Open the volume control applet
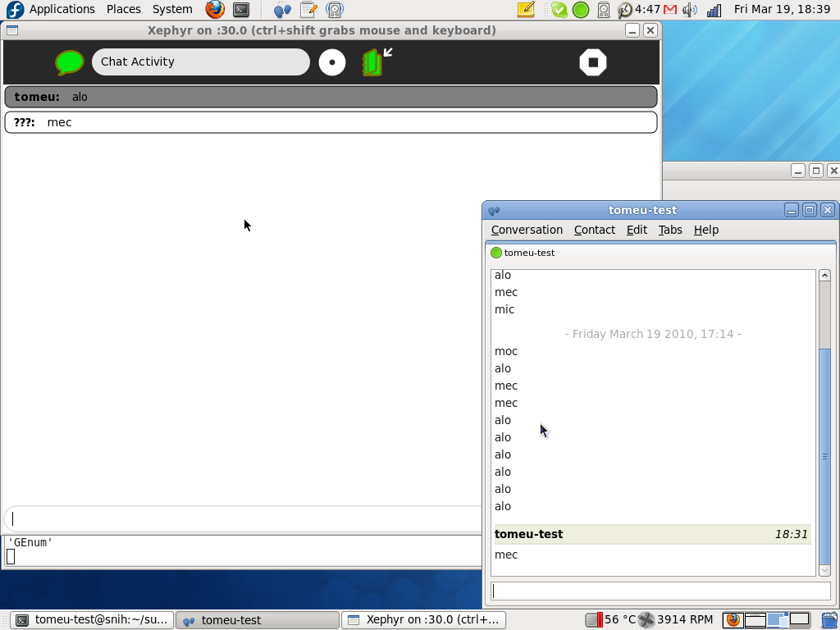Image resolution: width=840 pixels, height=630 pixels. tap(690, 10)
